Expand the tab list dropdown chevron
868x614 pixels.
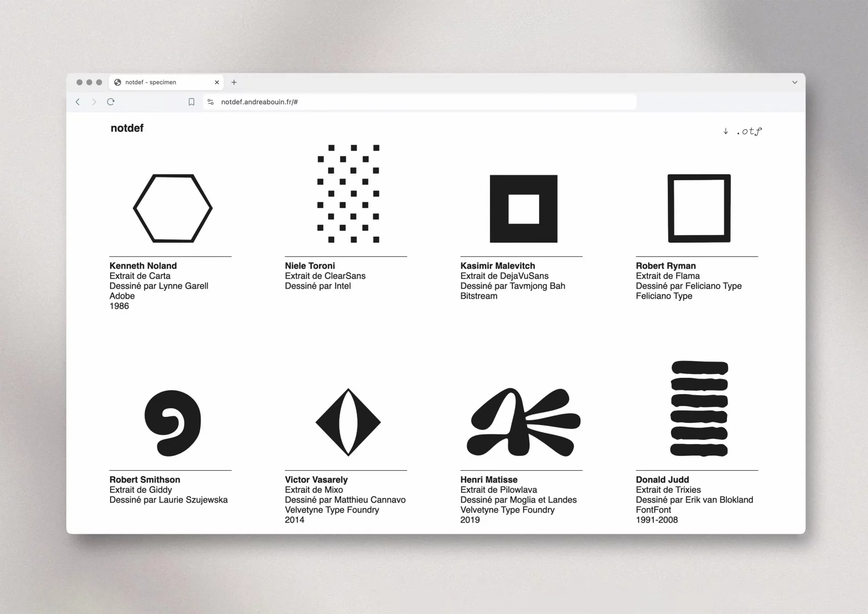click(x=794, y=83)
